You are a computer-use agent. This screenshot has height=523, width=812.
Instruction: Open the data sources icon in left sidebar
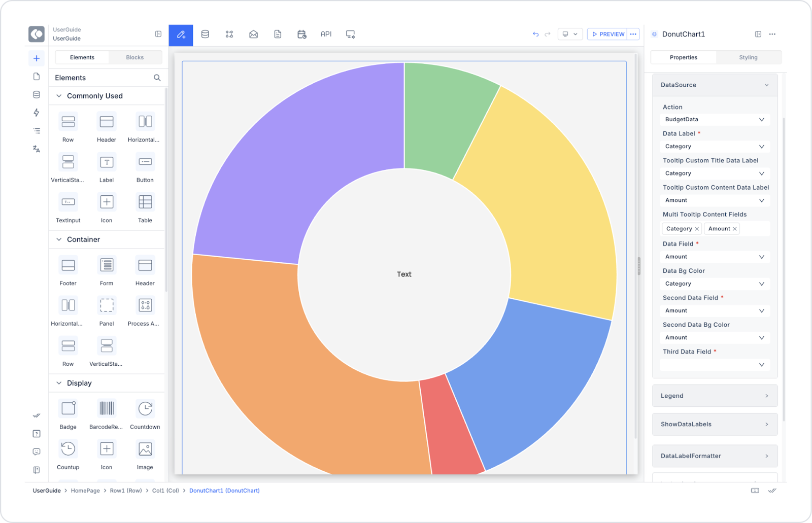click(x=37, y=95)
